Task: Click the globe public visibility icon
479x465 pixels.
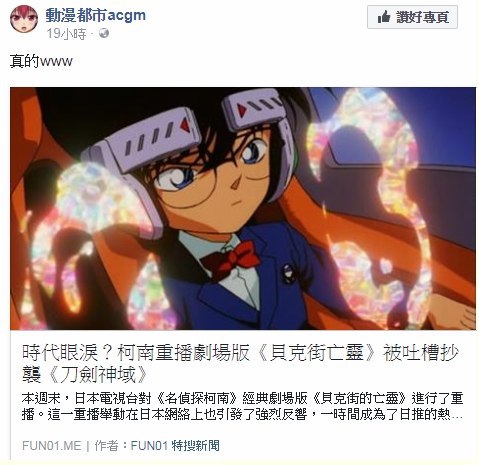Action: [104, 33]
